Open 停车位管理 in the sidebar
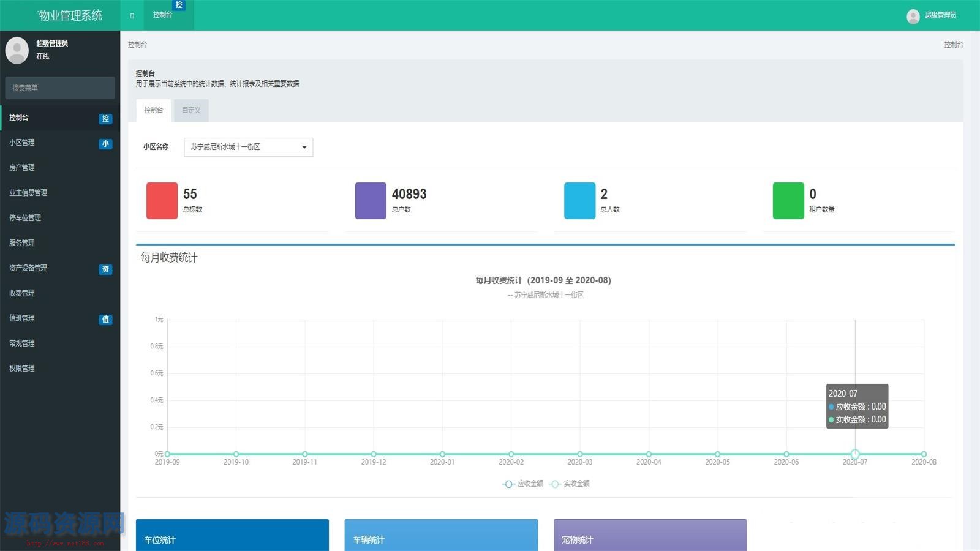The height and width of the screenshot is (551, 980). click(60, 218)
